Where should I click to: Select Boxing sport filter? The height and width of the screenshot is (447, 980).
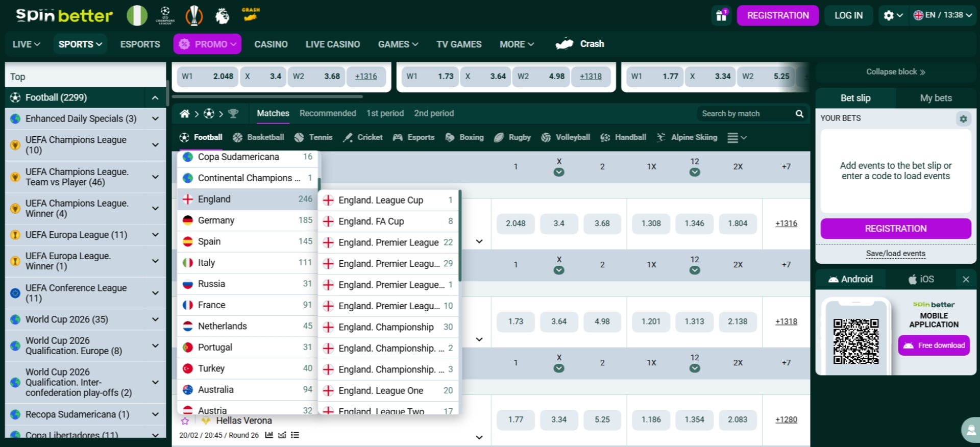click(x=464, y=137)
